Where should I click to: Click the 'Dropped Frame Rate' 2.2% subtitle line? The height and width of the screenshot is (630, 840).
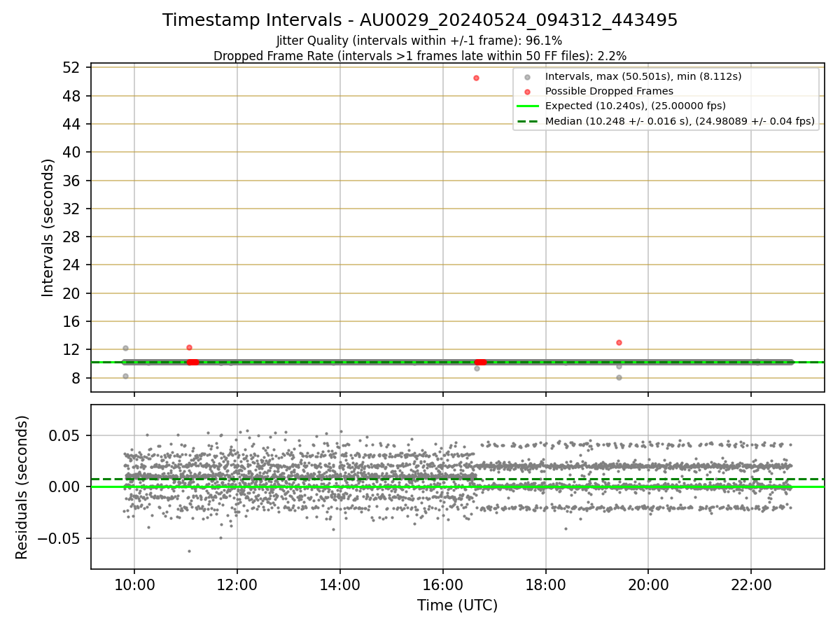(x=420, y=55)
